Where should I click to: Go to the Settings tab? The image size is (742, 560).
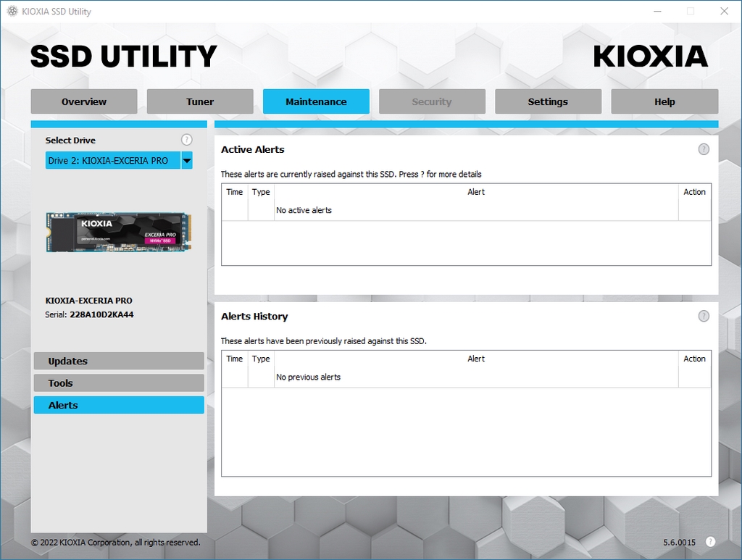(548, 101)
